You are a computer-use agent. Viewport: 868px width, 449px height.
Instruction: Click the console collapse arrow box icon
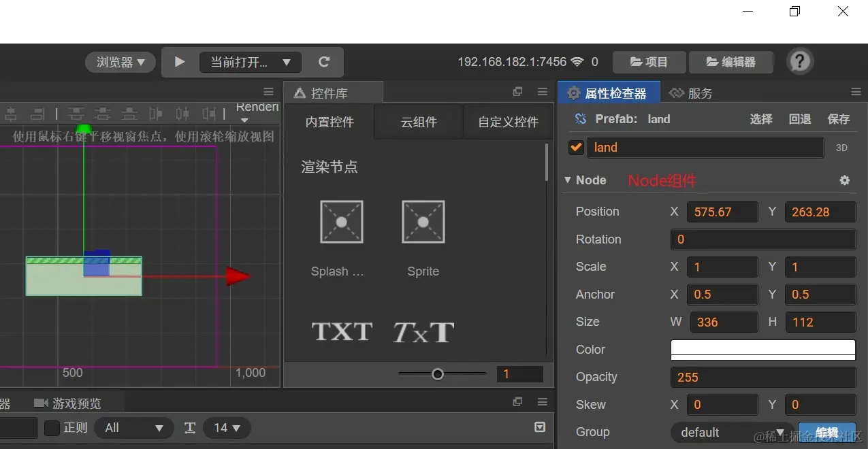tap(540, 427)
